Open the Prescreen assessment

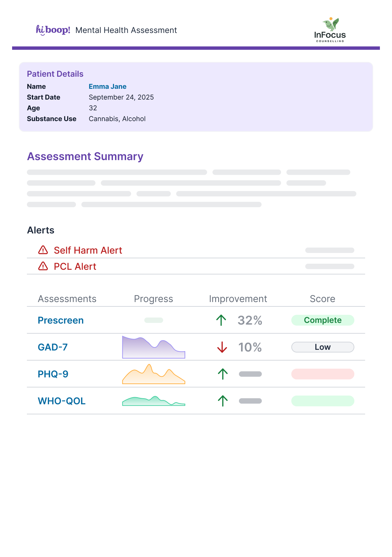pyautogui.click(x=61, y=320)
